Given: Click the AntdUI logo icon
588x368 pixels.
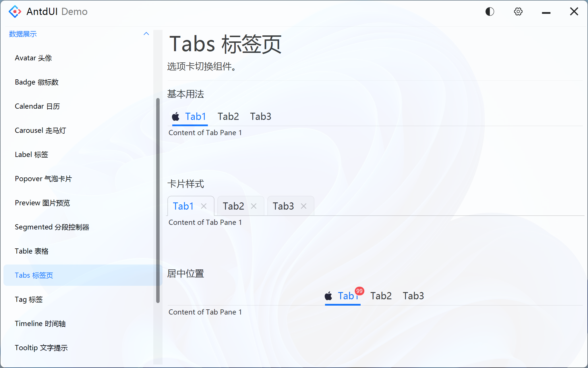Looking at the screenshot, I should (15, 11).
